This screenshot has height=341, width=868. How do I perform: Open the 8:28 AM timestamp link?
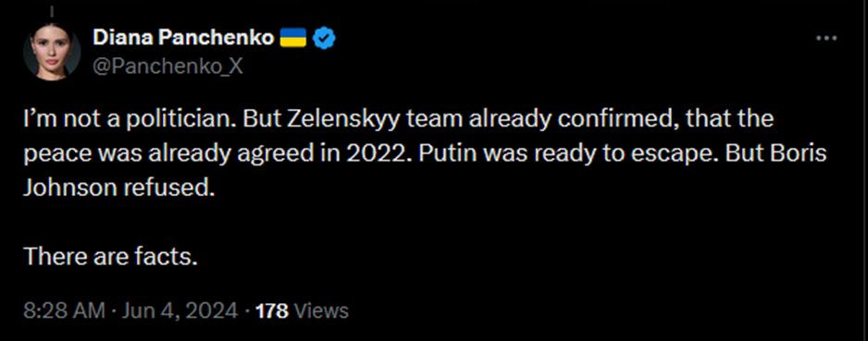(x=64, y=311)
